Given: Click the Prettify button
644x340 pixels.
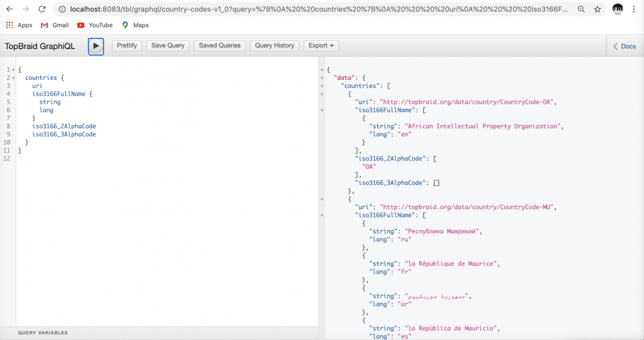Looking at the screenshot, I should 126,46.
